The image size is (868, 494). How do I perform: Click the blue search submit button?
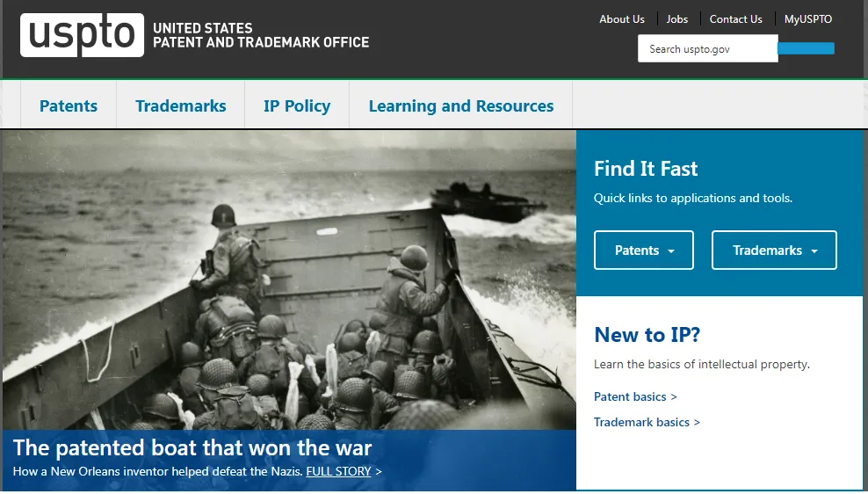806,48
